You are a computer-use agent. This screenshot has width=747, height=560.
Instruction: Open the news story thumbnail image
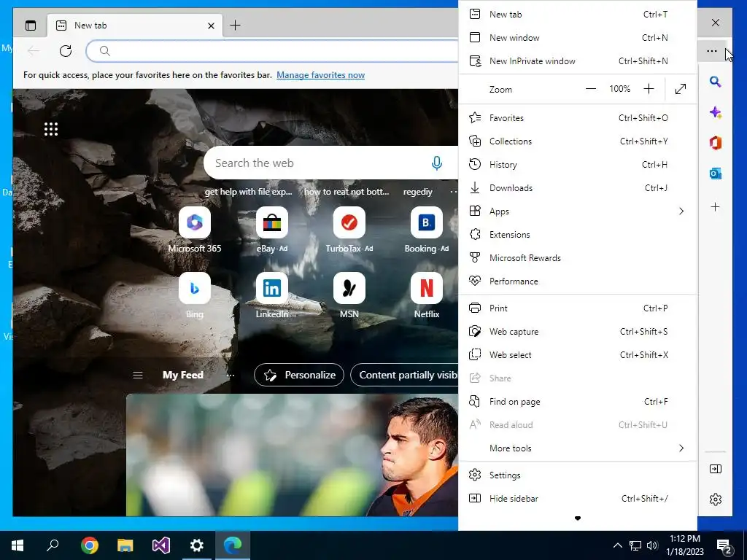point(292,455)
